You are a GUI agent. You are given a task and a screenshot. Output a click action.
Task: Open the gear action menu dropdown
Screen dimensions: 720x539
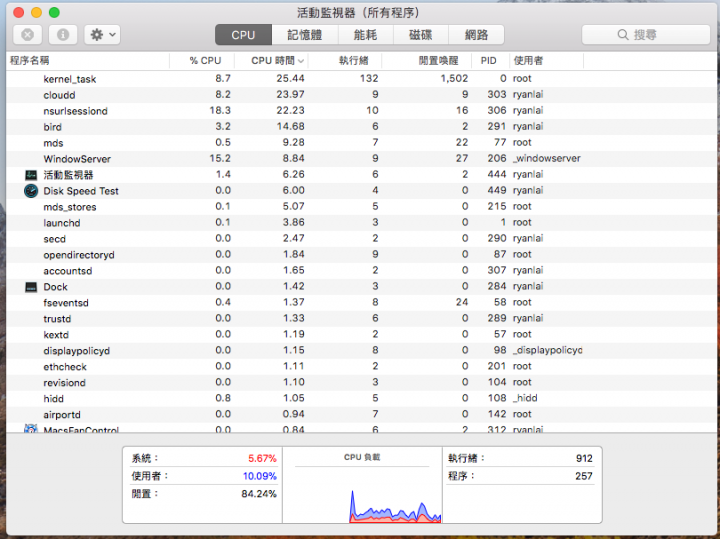[102, 34]
